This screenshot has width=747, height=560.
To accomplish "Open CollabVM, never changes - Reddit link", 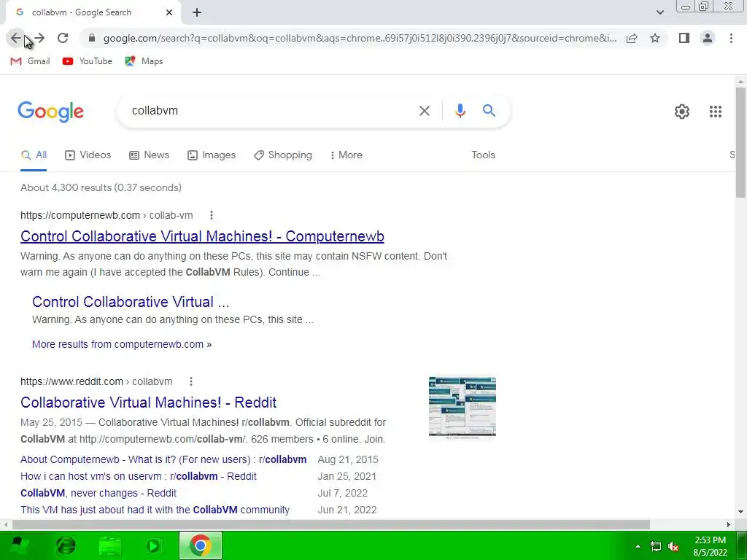I will point(98,493).
